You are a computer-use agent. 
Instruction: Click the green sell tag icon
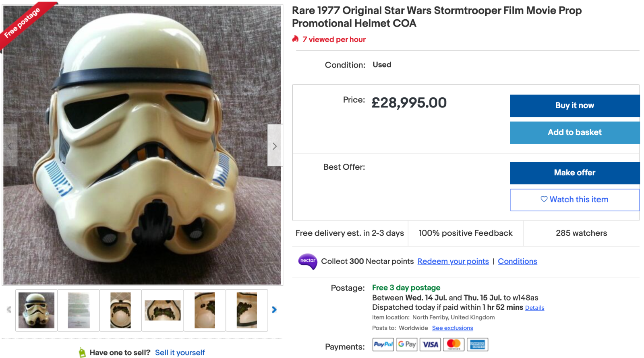click(82, 353)
